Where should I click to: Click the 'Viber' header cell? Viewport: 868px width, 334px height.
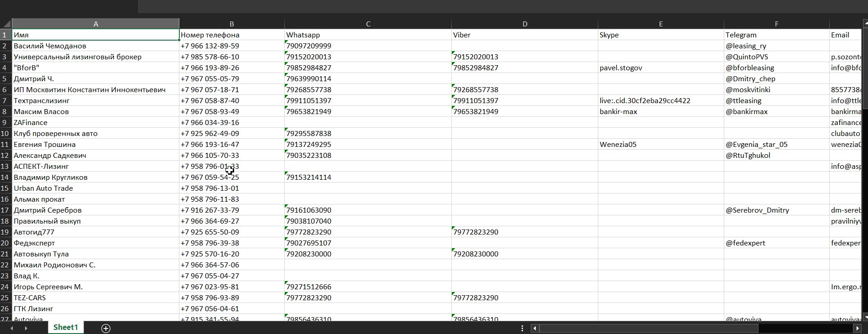tap(525, 35)
